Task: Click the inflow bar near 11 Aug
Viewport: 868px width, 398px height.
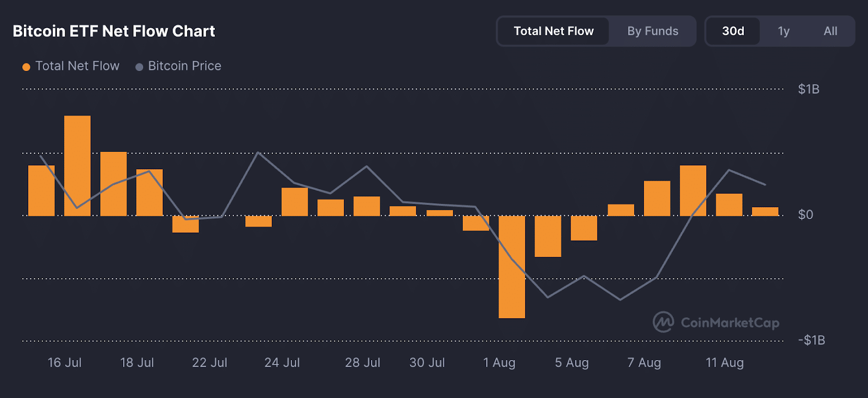Action: (x=729, y=203)
